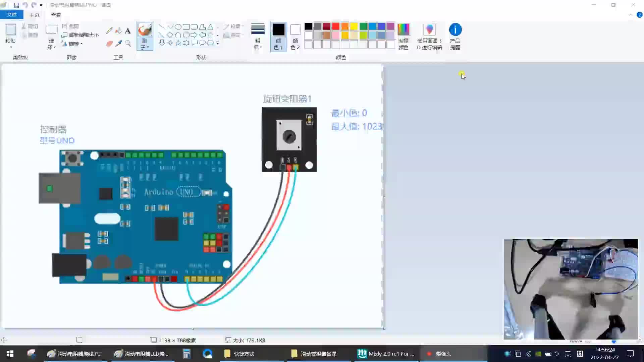Click the Crop (裁剪) button
This screenshot has width=644, height=362.
[70, 26]
